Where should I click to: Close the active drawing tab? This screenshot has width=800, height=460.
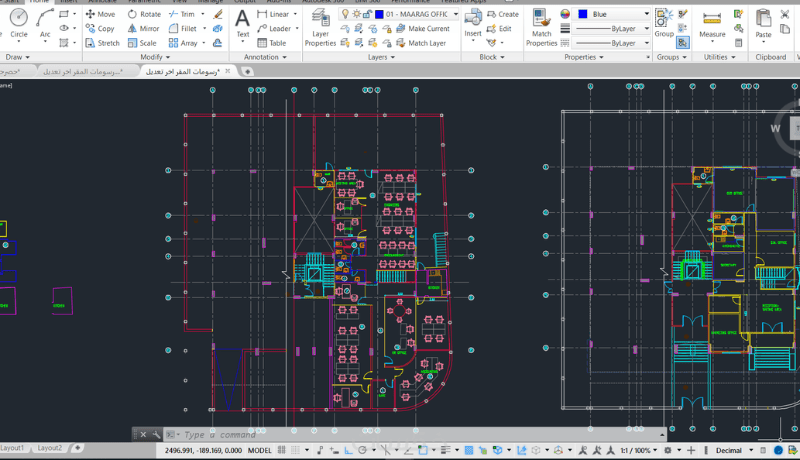click(x=228, y=71)
